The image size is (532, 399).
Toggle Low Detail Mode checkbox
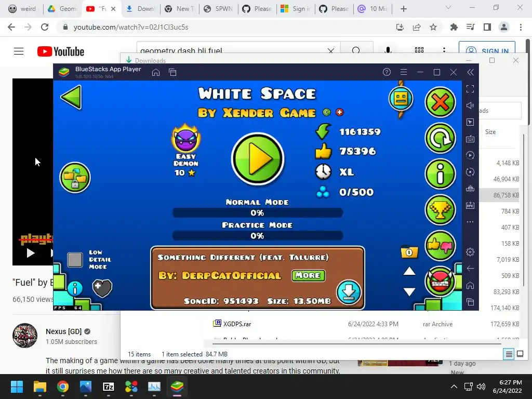(75, 260)
